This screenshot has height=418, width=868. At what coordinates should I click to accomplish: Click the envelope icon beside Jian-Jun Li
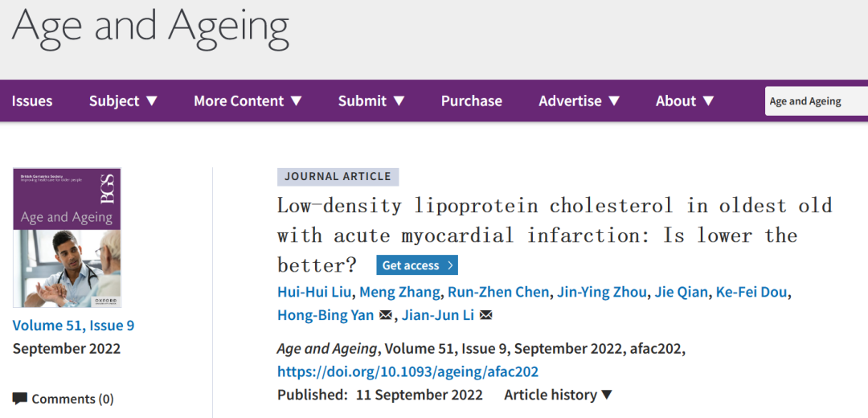coord(485,316)
